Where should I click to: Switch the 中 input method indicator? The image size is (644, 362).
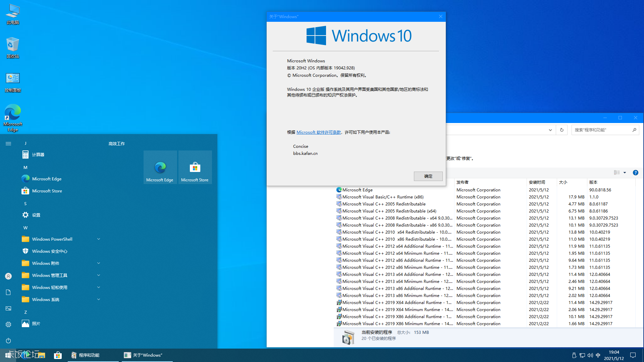598,355
